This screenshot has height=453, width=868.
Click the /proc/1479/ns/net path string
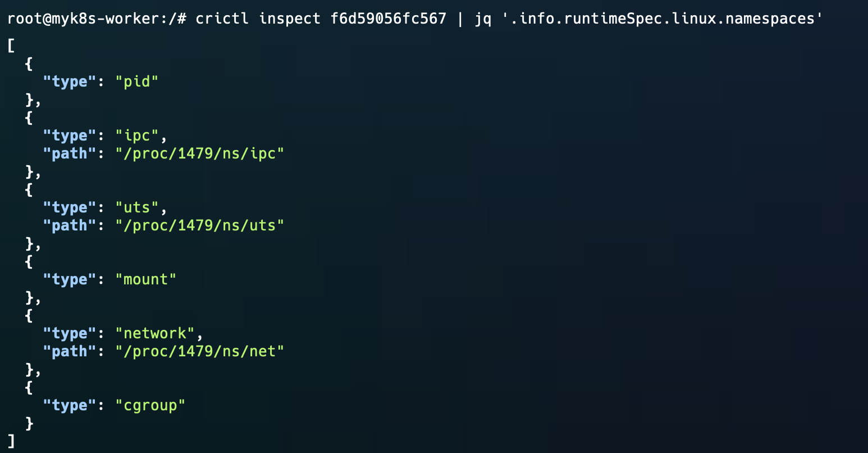(200, 351)
